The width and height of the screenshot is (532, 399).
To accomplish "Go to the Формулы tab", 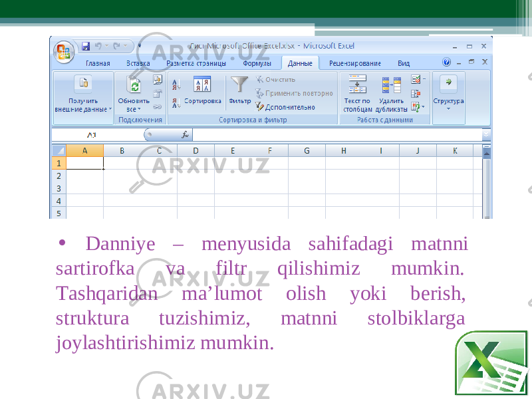I will (257, 63).
